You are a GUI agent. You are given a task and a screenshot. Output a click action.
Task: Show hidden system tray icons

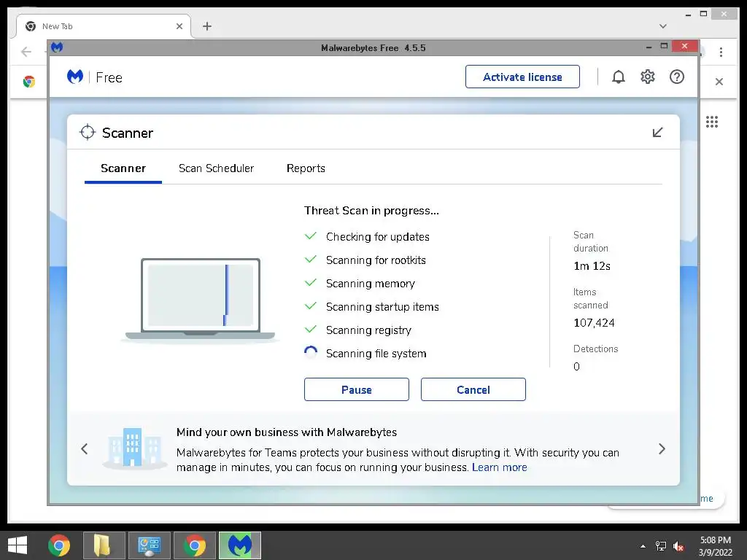point(643,546)
